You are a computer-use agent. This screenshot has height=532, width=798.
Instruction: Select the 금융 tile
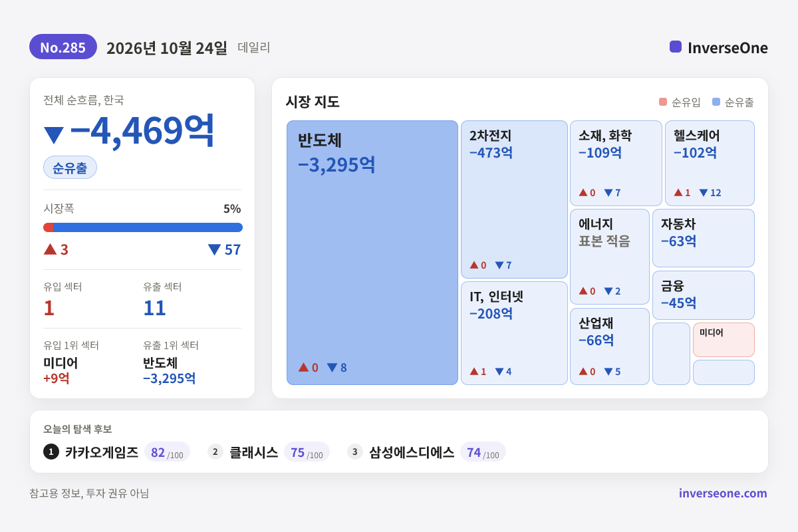click(704, 295)
